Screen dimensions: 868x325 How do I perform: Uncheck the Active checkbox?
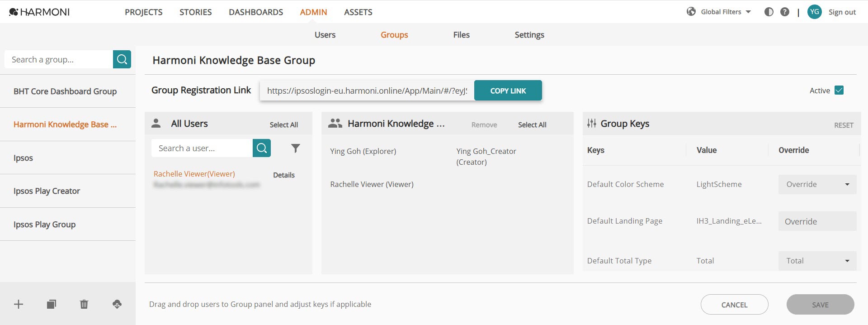tap(839, 90)
